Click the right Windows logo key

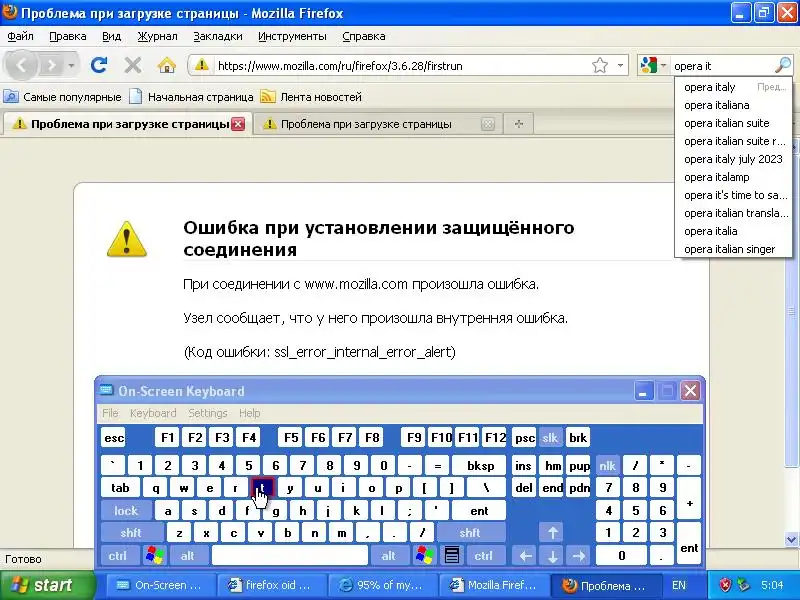424,556
